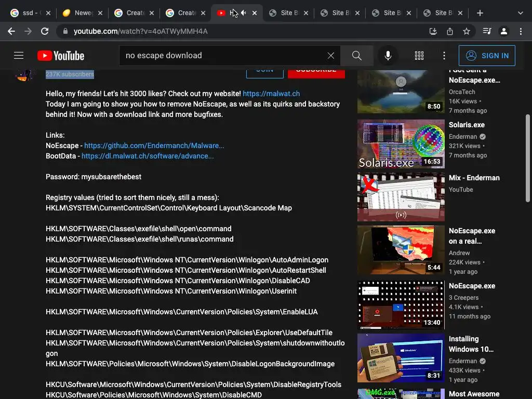
Task: Open the BootData dl.malwat.ch link
Action: [x=148, y=156]
